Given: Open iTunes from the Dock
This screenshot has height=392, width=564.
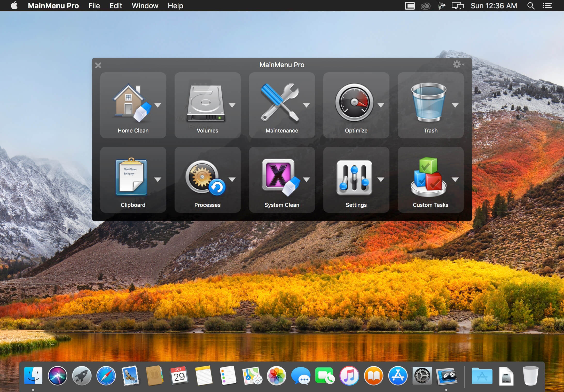Looking at the screenshot, I should (x=349, y=375).
